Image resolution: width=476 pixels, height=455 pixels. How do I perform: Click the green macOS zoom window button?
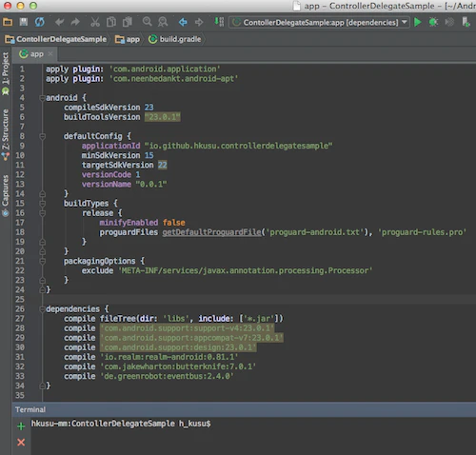pos(33,6)
